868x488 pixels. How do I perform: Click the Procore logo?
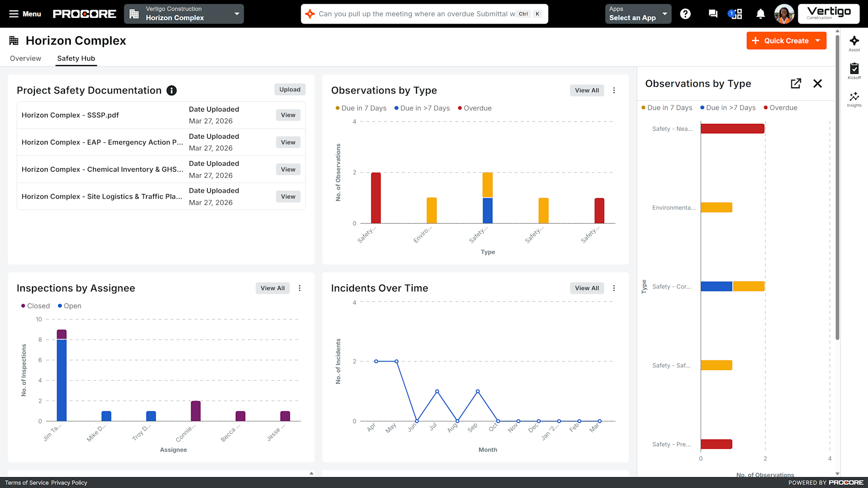pyautogui.click(x=84, y=14)
